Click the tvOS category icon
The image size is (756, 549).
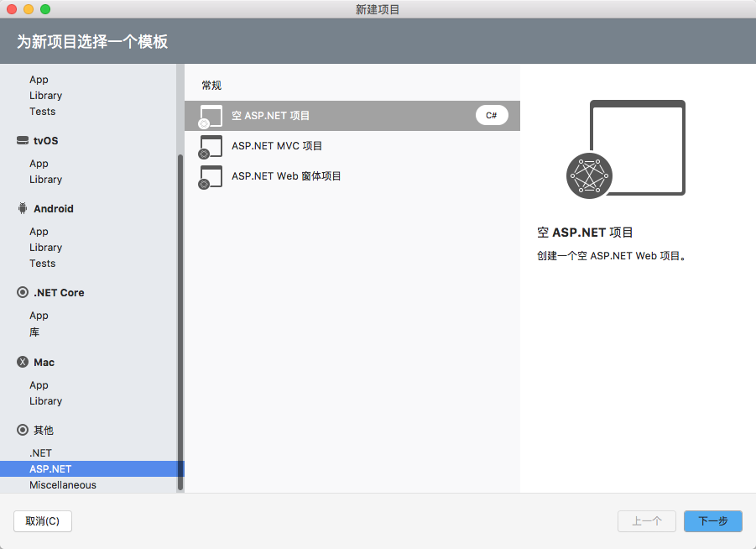coord(23,140)
